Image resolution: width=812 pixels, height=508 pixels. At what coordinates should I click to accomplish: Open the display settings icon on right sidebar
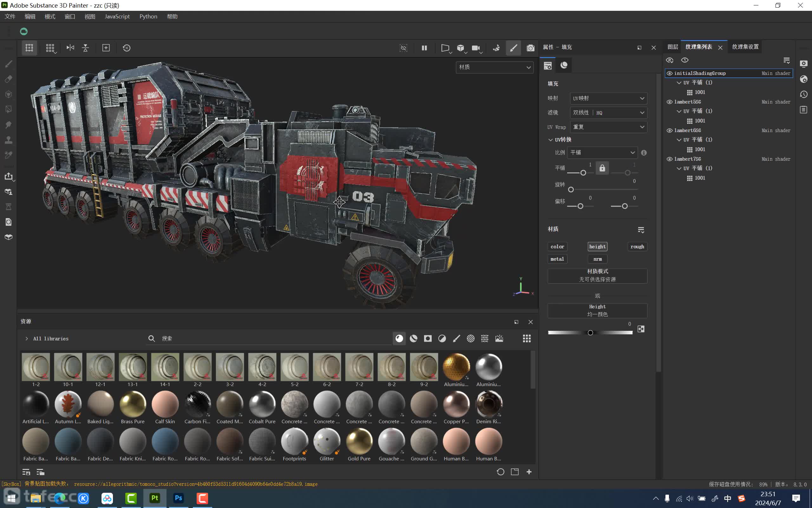804,64
